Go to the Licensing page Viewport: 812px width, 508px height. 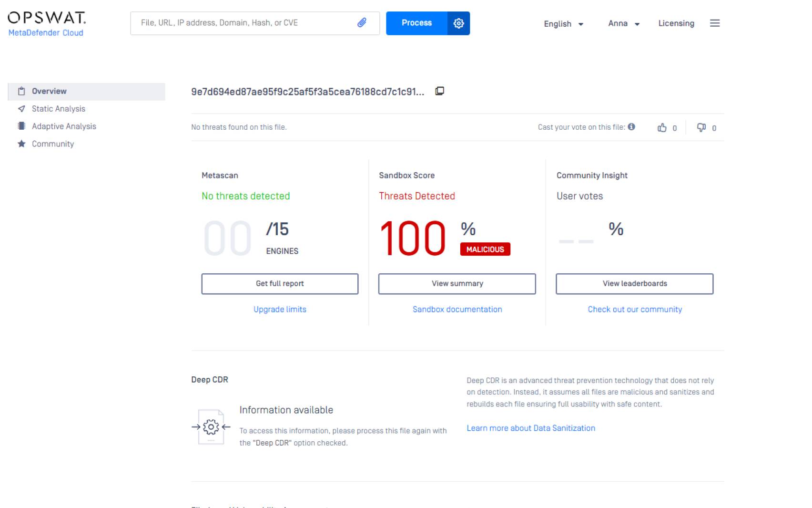676,23
